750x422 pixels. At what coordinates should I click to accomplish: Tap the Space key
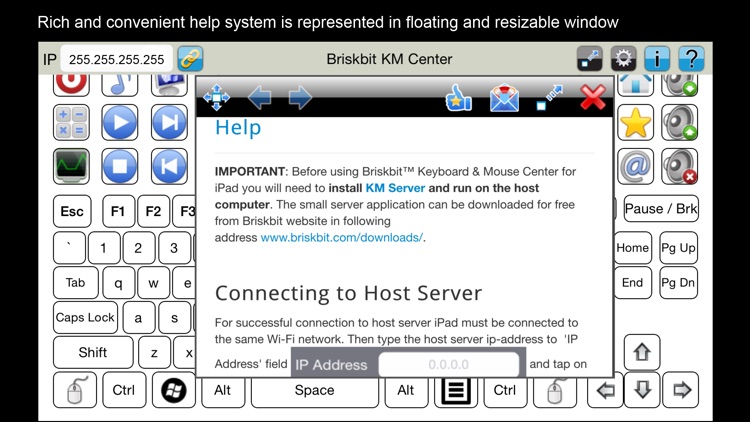(314, 391)
